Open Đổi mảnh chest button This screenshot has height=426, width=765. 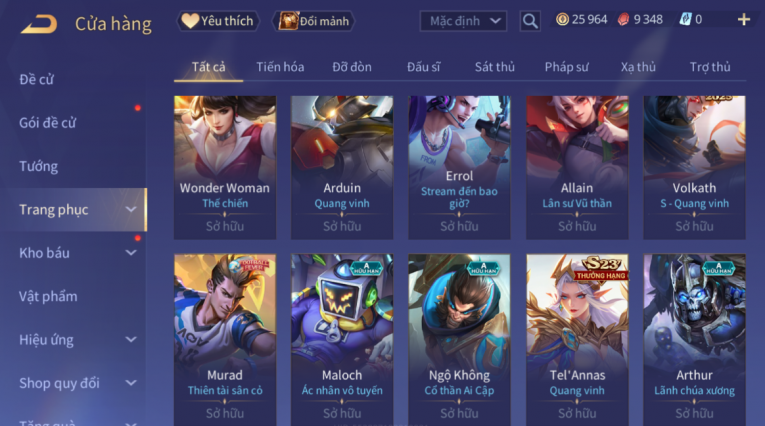pyautogui.click(x=313, y=21)
